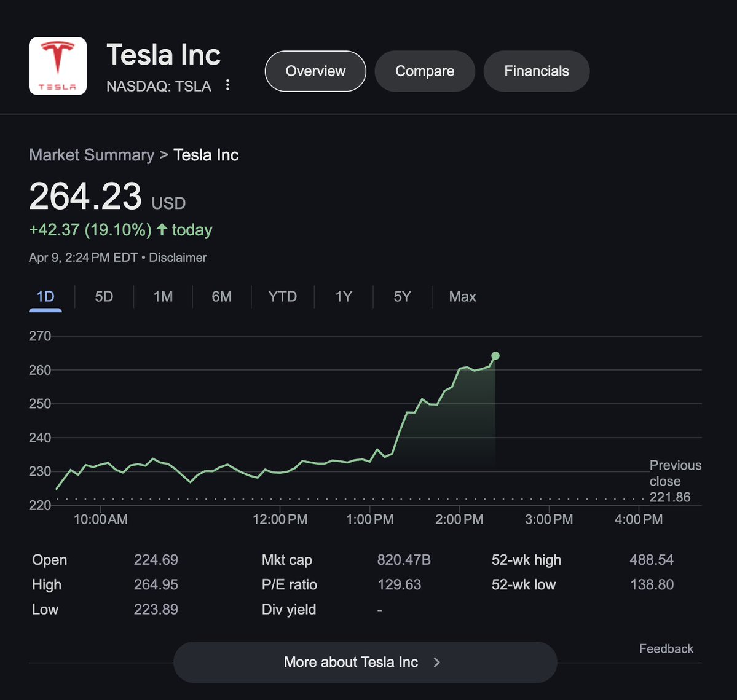Image resolution: width=737 pixels, height=700 pixels.
Task: Select the 6M time range
Action: click(221, 296)
